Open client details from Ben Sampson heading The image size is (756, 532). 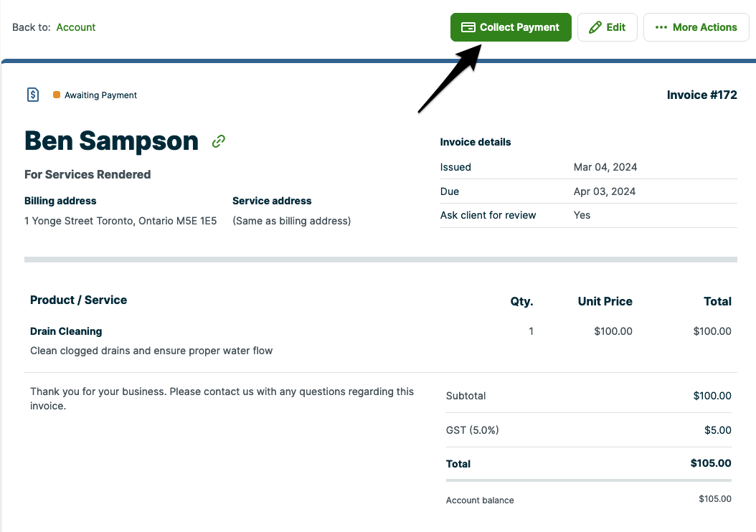(111, 141)
